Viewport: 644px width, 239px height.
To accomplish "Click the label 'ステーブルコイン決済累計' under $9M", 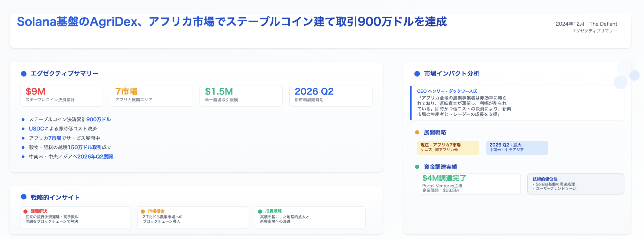I will click(50, 100).
